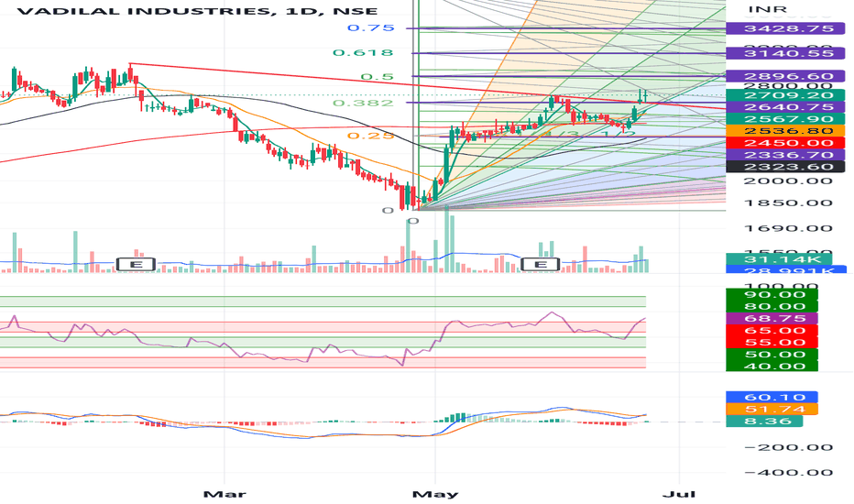Click the 1850.00 price axis value
Image resolution: width=854 pixels, height=504 pixels.
click(x=787, y=203)
